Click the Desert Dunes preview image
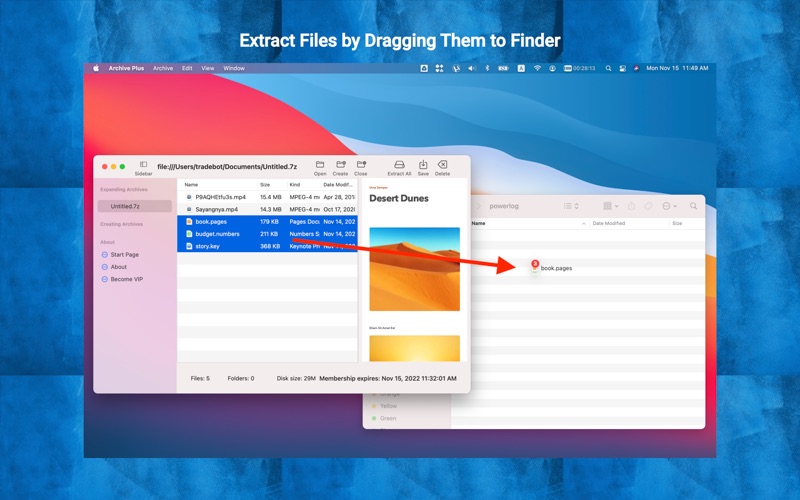Image resolution: width=800 pixels, height=500 pixels. point(414,269)
